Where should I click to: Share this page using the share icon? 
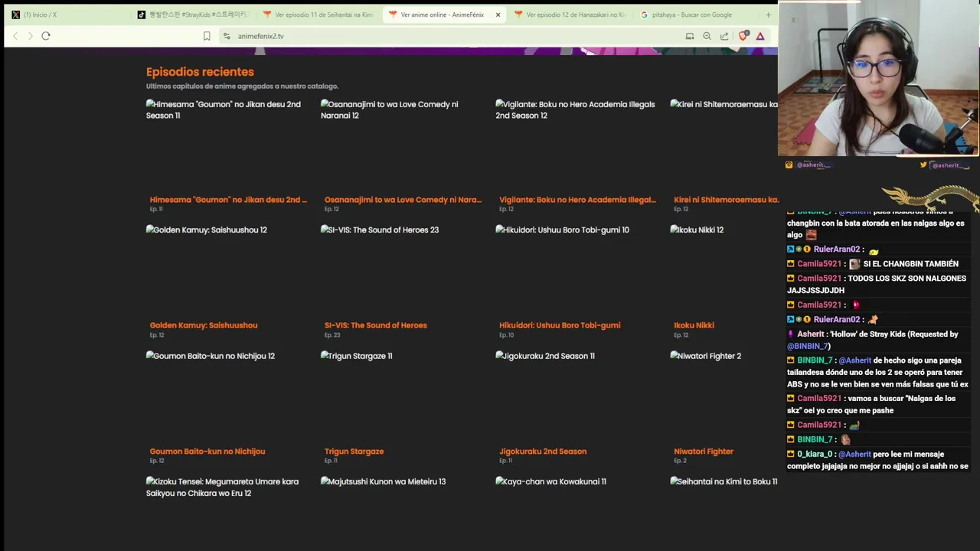pyautogui.click(x=724, y=36)
